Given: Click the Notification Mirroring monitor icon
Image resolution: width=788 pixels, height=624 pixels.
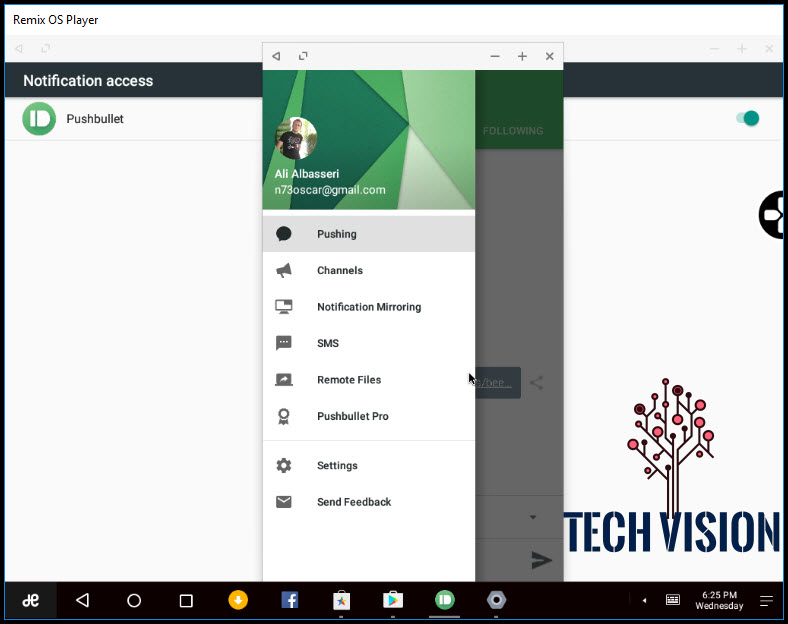Looking at the screenshot, I should (283, 306).
